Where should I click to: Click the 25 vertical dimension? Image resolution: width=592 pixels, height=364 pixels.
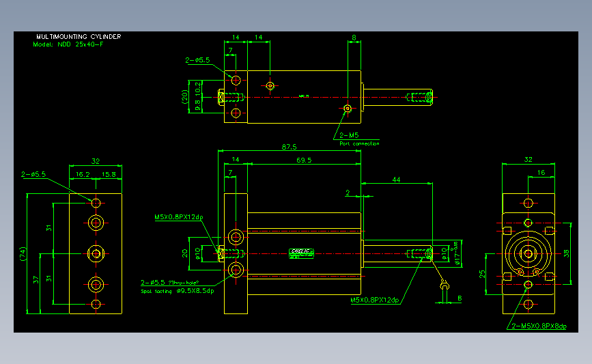coord(482,274)
